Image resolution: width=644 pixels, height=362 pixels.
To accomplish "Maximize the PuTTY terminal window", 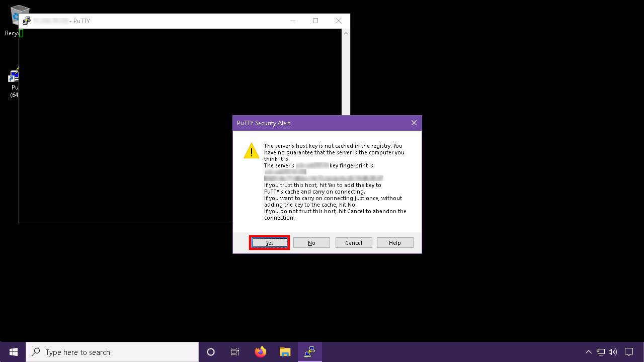I will coord(315,21).
